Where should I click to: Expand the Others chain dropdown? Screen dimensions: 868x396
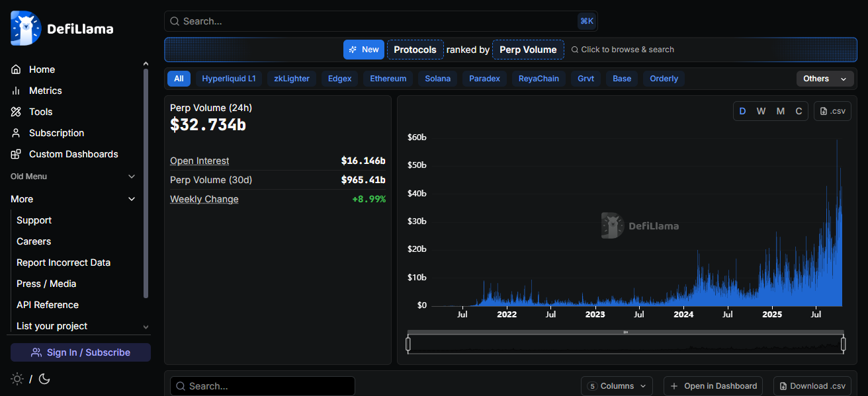(x=824, y=79)
